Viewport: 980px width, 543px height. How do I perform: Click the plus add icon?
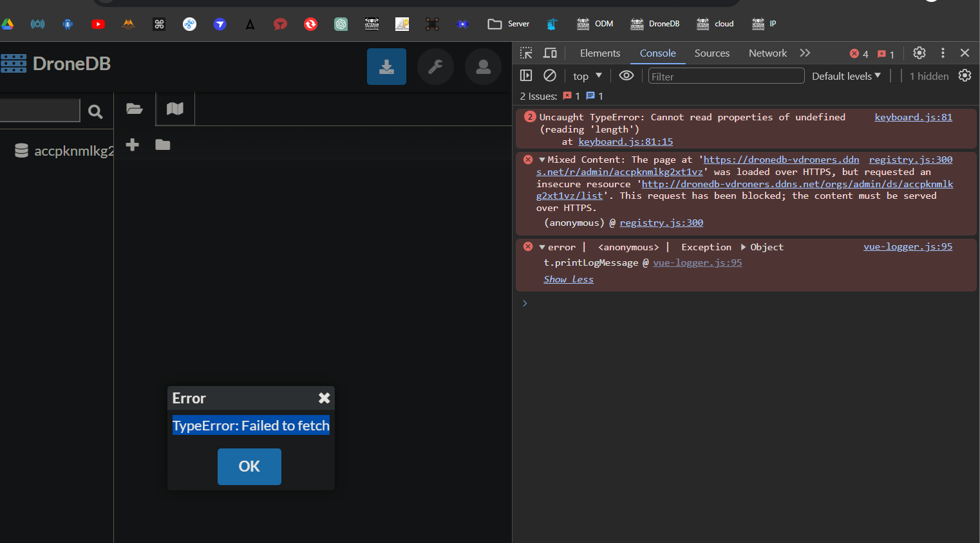[x=133, y=145]
